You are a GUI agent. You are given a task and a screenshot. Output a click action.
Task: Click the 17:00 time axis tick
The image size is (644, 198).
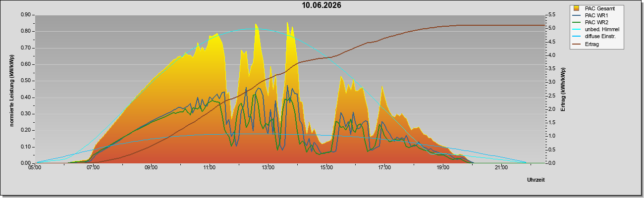pyautogui.click(x=384, y=167)
